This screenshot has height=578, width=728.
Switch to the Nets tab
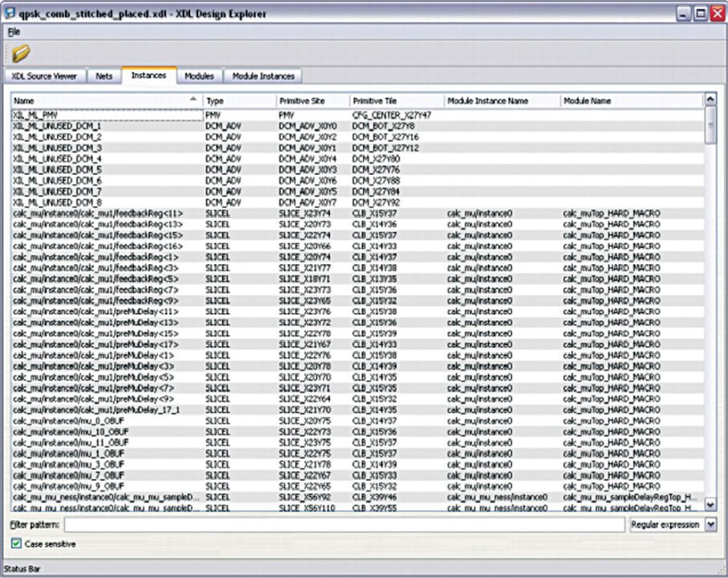coord(104,76)
